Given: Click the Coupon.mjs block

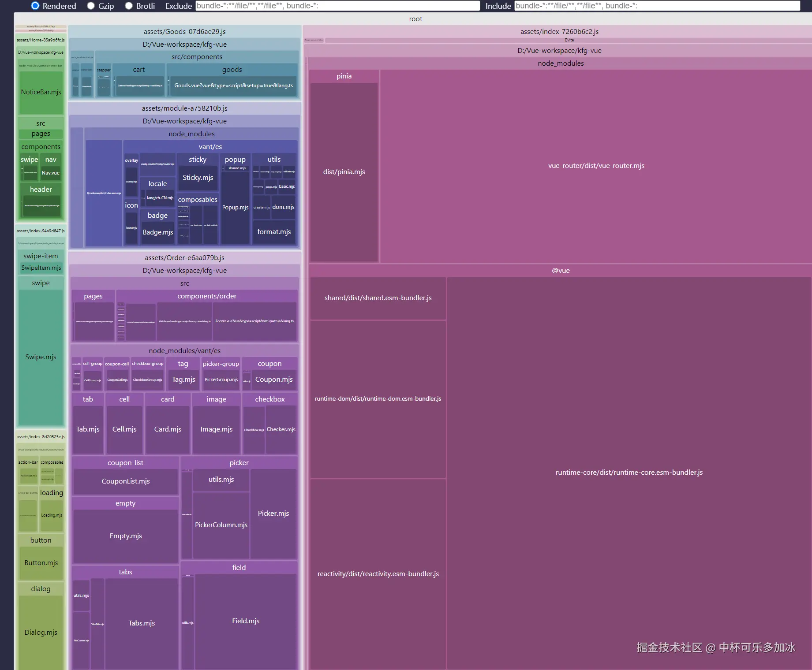Looking at the screenshot, I should tap(274, 380).
